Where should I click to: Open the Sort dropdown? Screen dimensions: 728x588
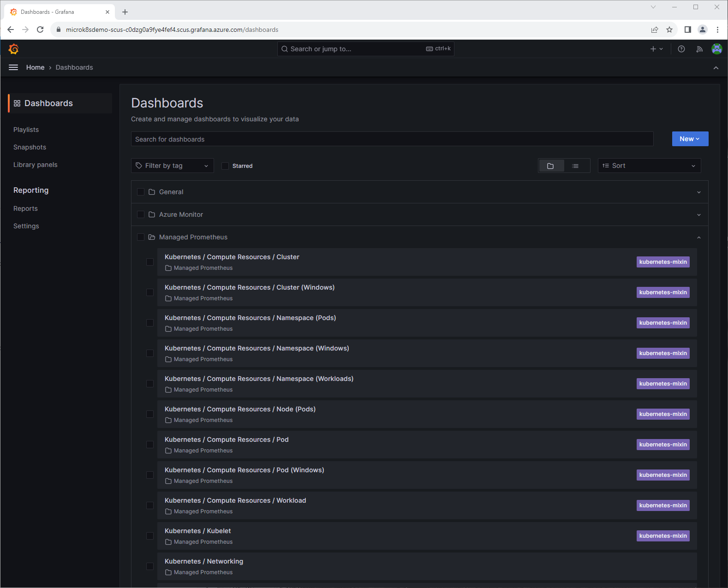pos(649,166)
